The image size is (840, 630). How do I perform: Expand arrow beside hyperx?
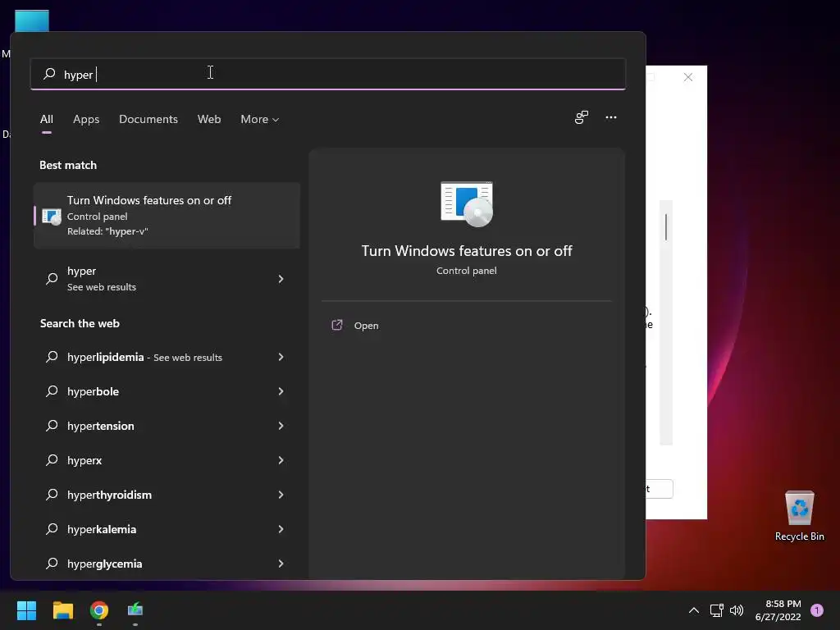pos(281,460)
